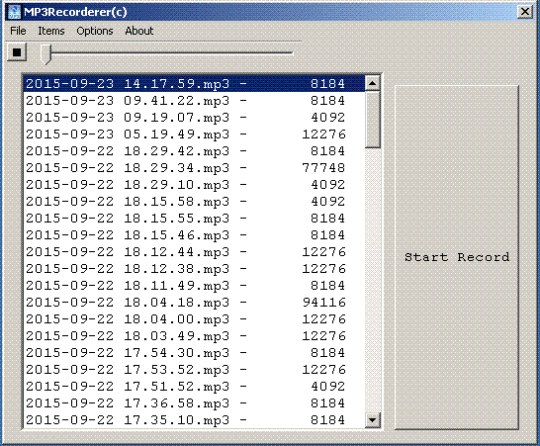Select recording 2015-09-22 18.04.18.mp3
Viewport: 540px width, 446px height.
coord(195,302)
